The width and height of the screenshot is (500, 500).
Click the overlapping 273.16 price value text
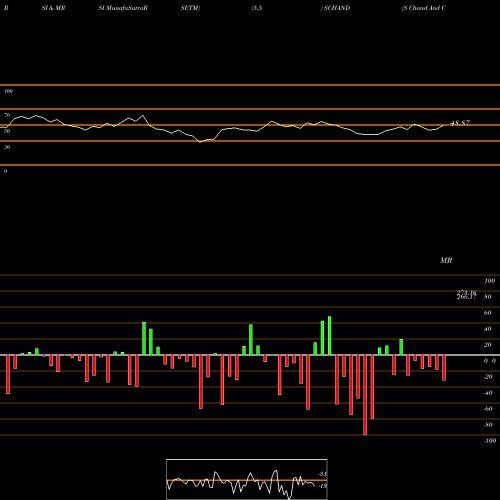(466, 293)
